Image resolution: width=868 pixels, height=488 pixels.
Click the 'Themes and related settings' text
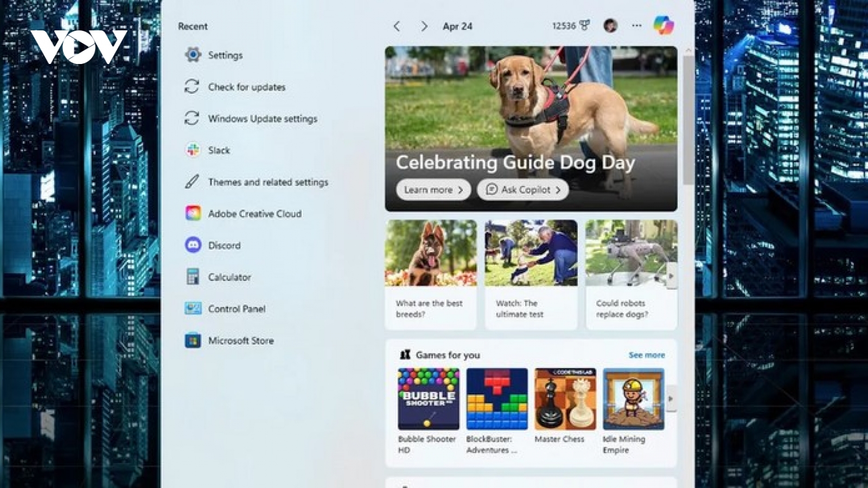point(268,182)
